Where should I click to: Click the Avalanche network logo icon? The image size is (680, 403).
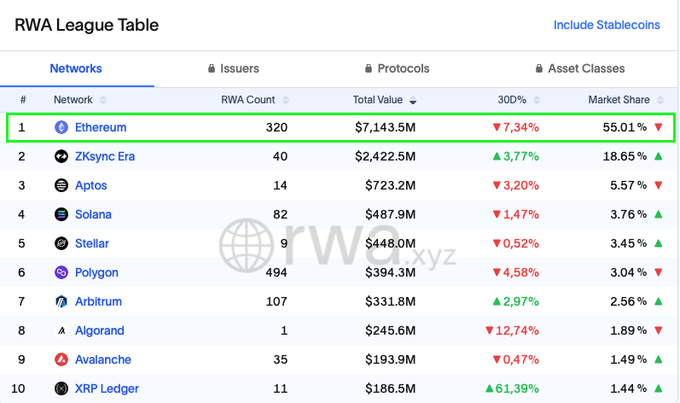tap(61, 360)
